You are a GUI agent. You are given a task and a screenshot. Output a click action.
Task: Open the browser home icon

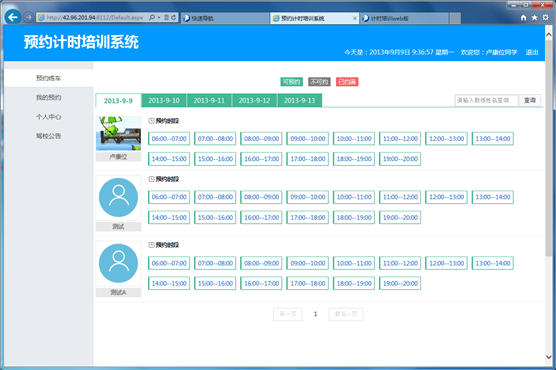coord(523,18)
